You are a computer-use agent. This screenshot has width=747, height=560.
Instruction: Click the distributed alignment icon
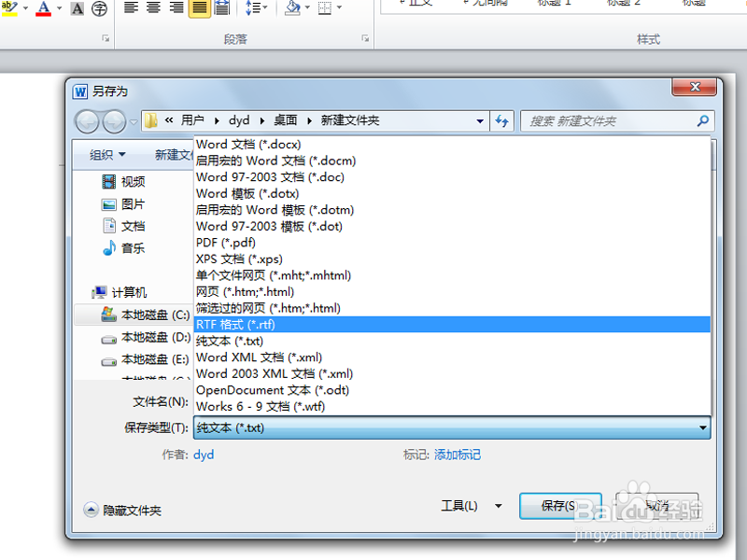coord(221,7)
